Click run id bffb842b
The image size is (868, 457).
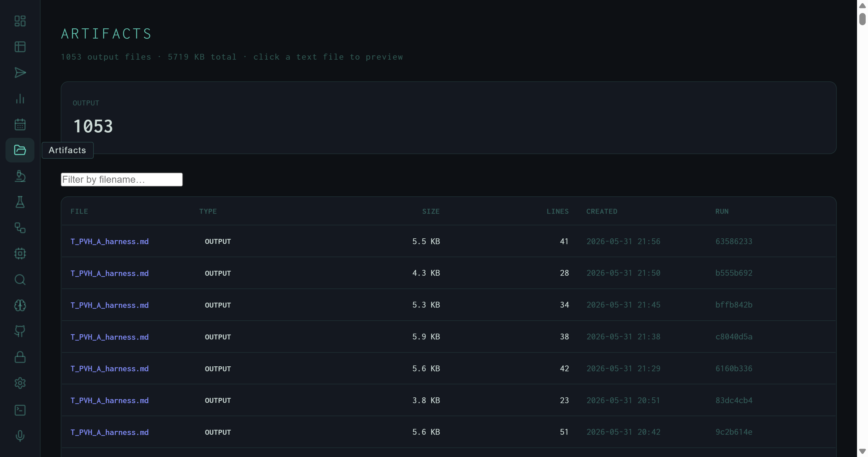[733, 305]
